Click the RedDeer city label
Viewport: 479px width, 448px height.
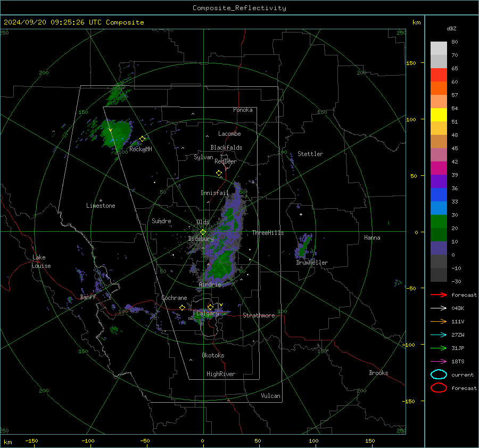point(226,161)
